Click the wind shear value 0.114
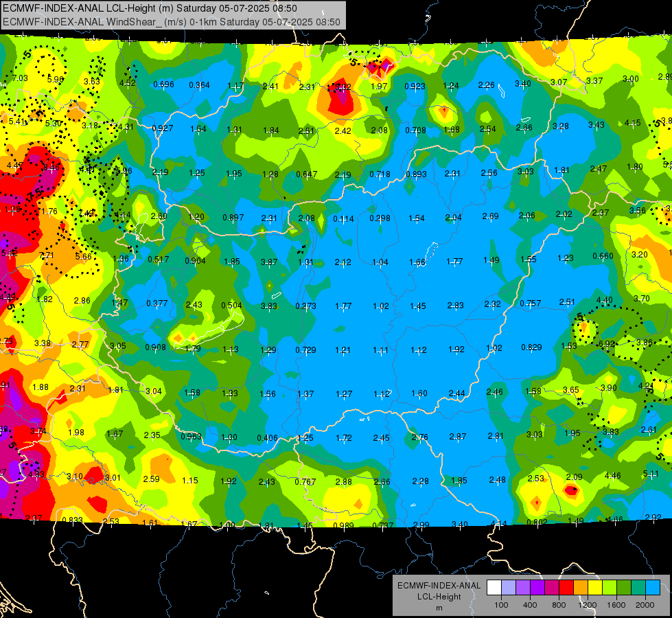Image resolution: width=672 pixels, height=618 pixels. coord(344,219)
